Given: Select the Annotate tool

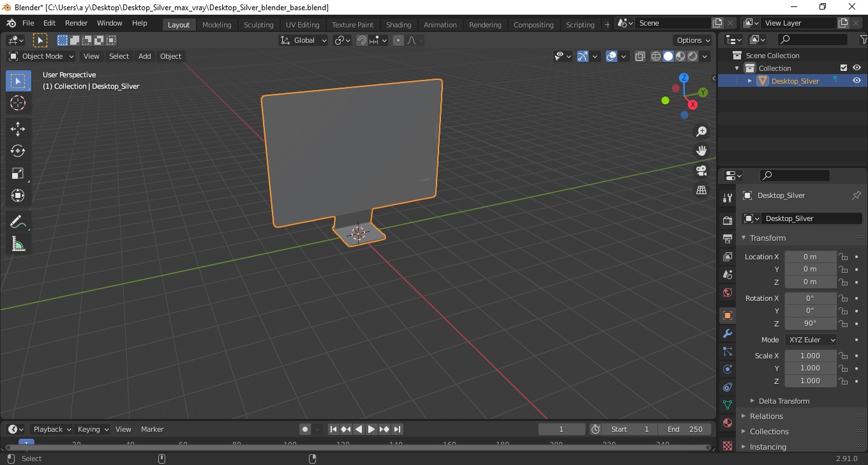Looking at the screenshot, I should point(18,222).
